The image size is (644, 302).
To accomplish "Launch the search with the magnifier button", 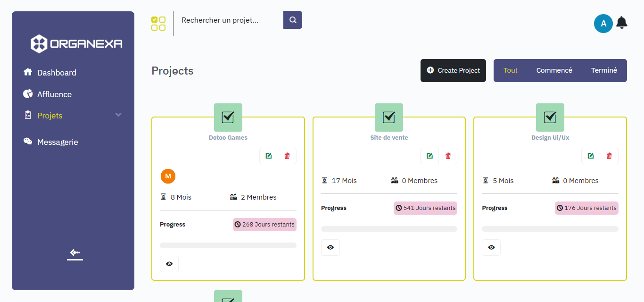I will (x=292, y=20).
